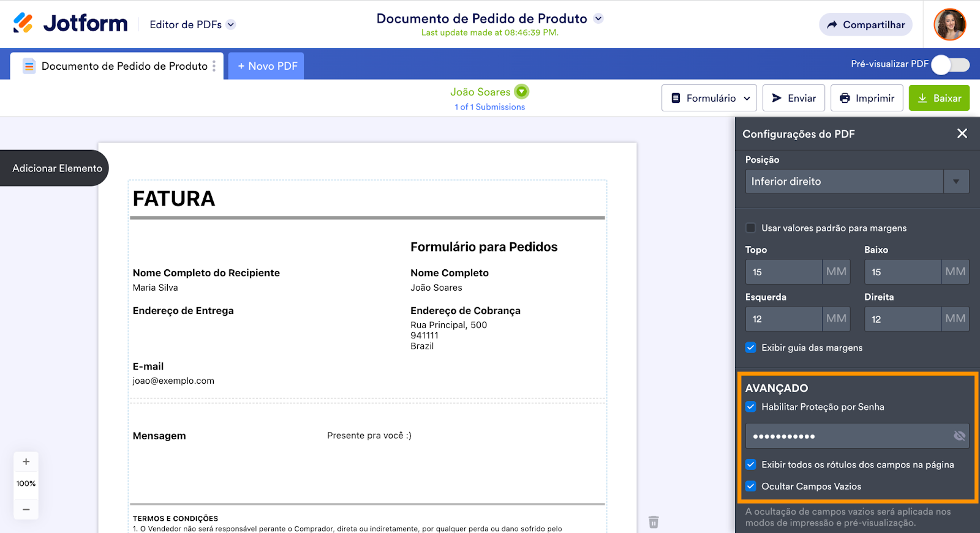Image resolution: width=980 pixels, height=533 pixels.
Task: Uncheck Ocultar Campos Vazios
Action: click(751, 486)
